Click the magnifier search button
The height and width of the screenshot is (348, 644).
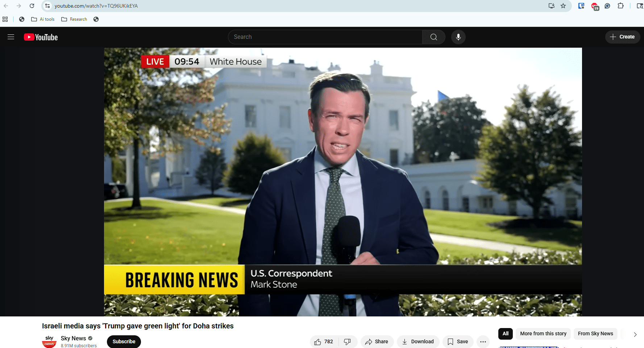(433, 37)
